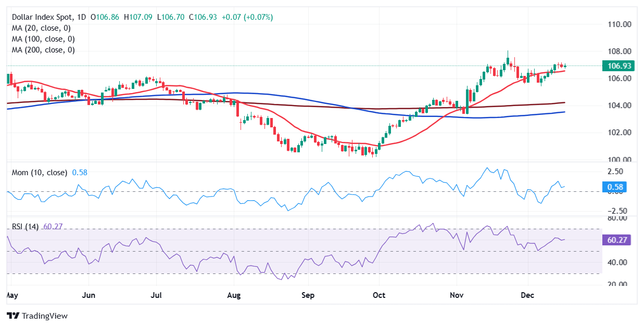Viewport: 644px width, 327px height.
Task: Click the TradingView logo icon
Action: (x=13, y=316)
